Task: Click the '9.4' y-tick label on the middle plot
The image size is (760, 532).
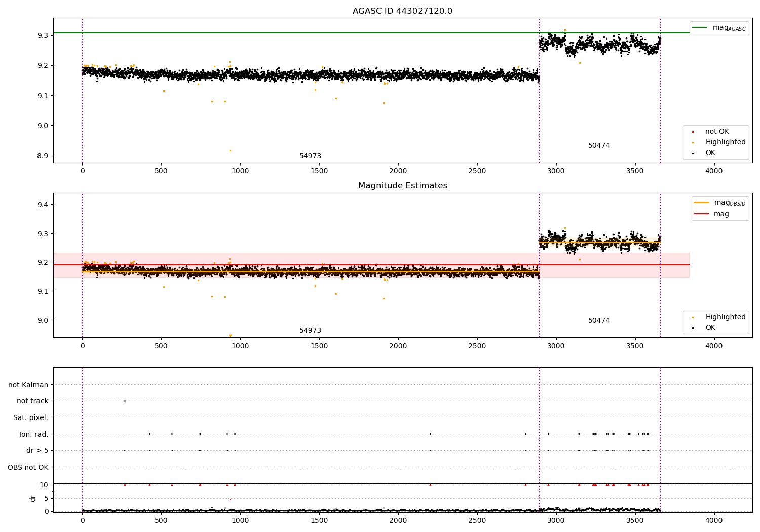Action: point(43,205)
